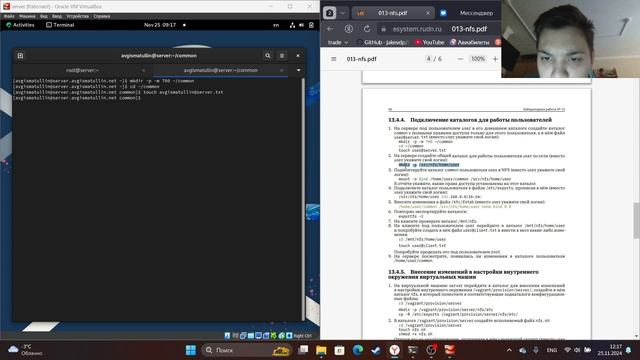The width and height of the screenshot is (640, 360).
Task: View site security lock info
Action: coord(383,29)
